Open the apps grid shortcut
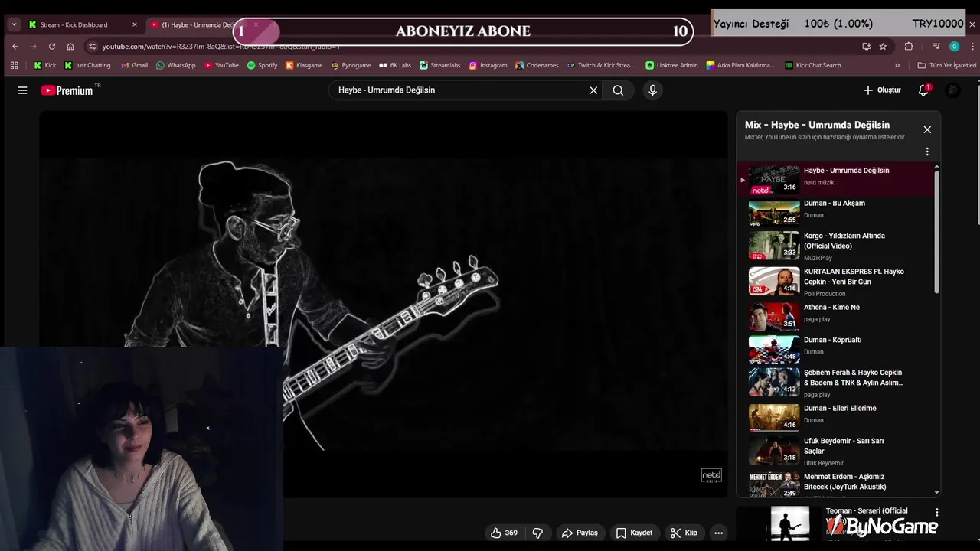The image size is (980, 551). point(14,65)
